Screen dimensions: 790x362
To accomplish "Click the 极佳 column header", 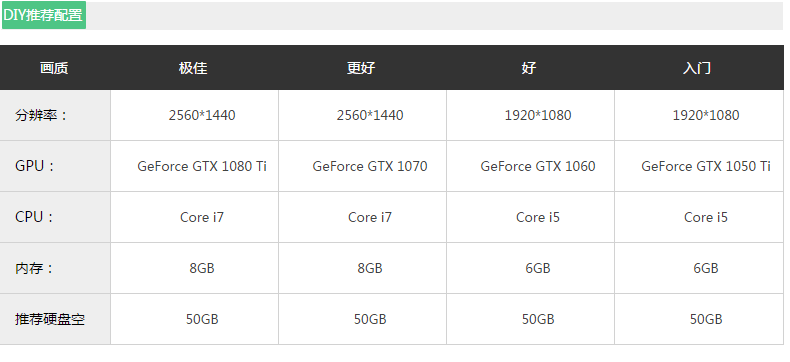I will (193, 68).
